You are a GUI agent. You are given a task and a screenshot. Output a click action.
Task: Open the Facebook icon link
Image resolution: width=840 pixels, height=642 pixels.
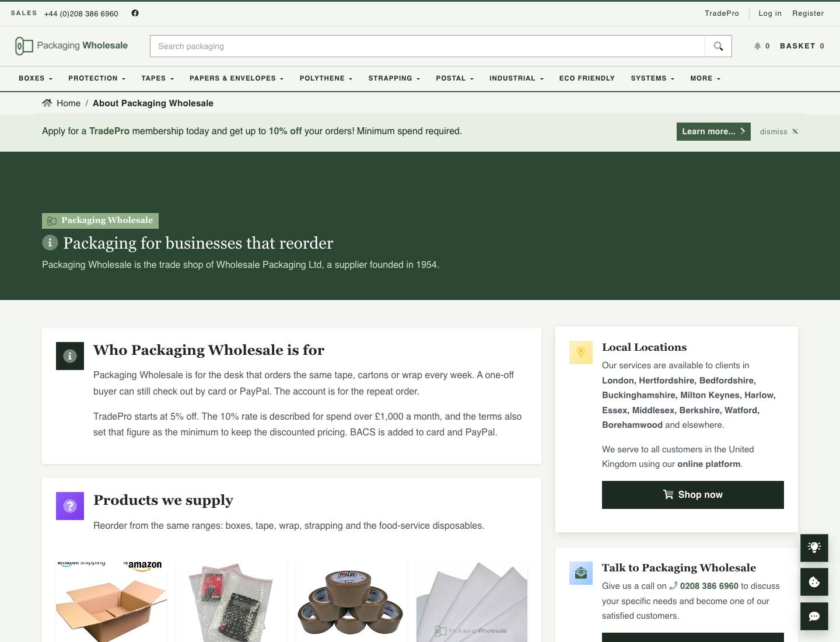tap(135, 13)
